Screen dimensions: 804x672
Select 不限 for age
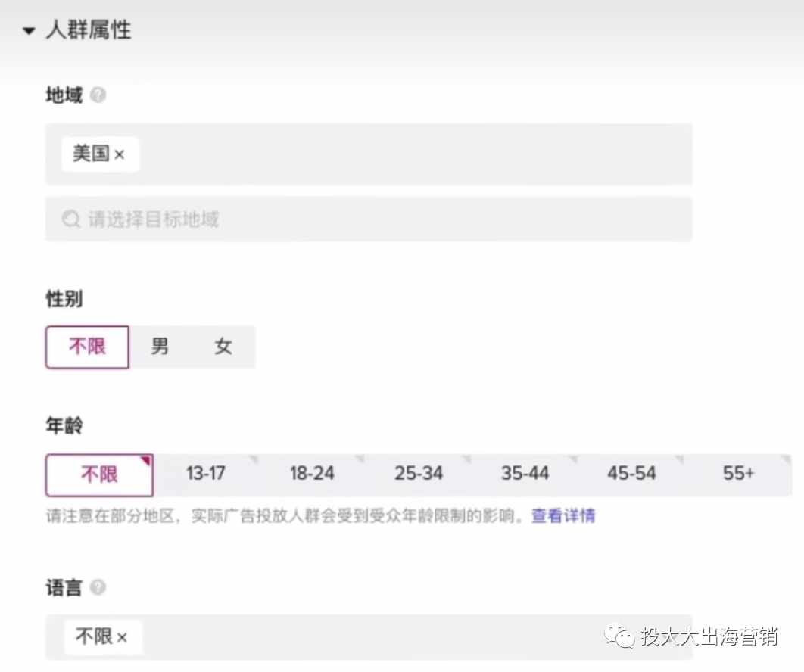click(99, 474)
